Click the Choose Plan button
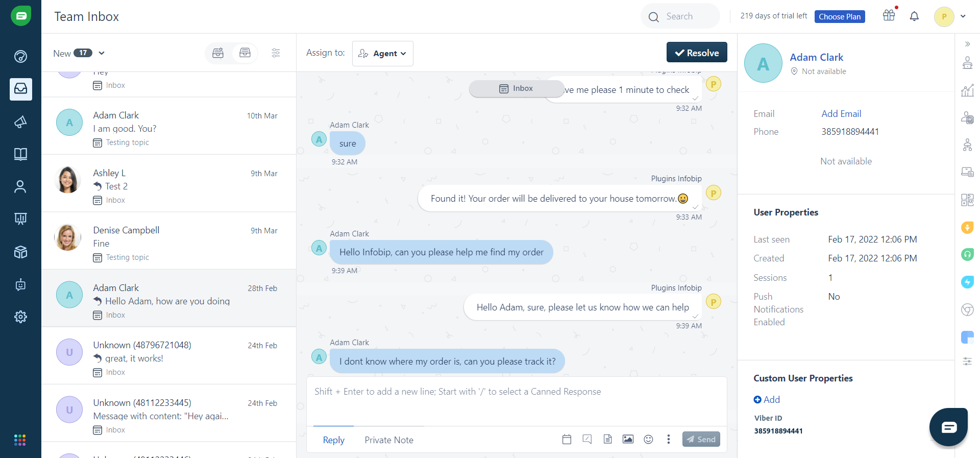This screenshot has width=980, height=458. coord(840,16)
